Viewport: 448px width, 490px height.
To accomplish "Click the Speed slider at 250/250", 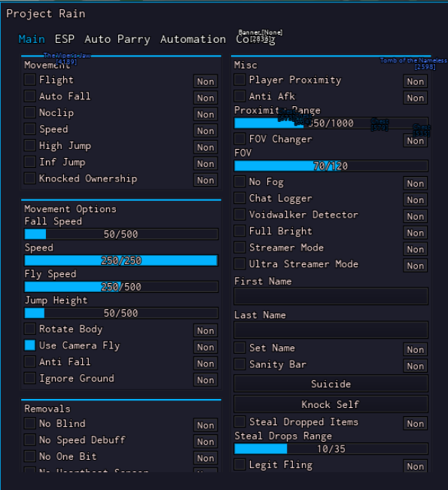I will pos(121,260).
